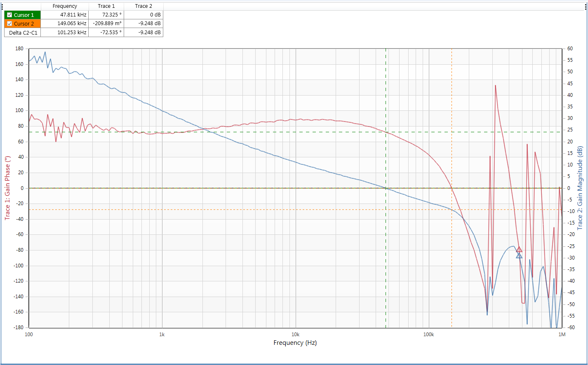The image size is (588, 365).
Task: Click Cursor 1 frequency value 47.811 kHz
Action: point(73,15)
